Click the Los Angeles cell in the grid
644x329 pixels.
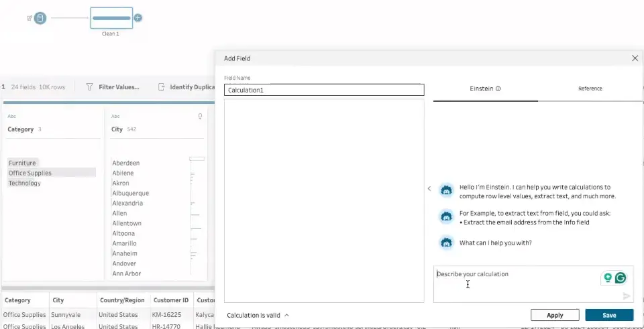[68, 326]
